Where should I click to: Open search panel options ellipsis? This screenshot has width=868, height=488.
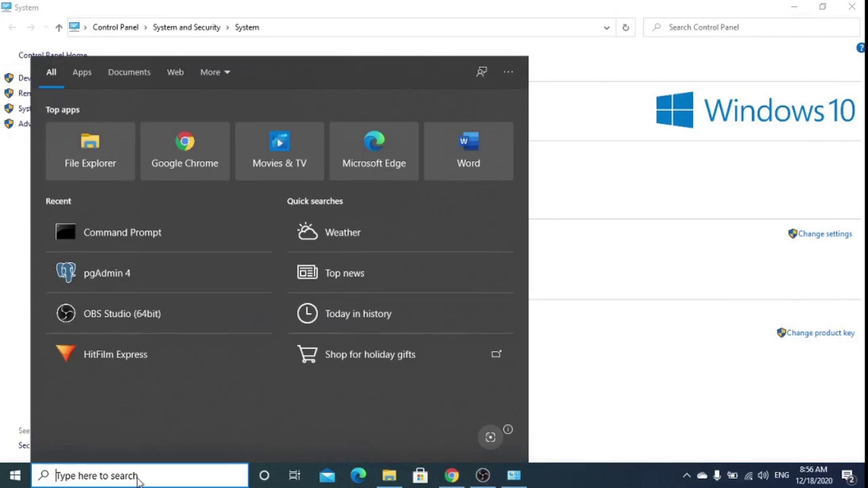[508, 72]
